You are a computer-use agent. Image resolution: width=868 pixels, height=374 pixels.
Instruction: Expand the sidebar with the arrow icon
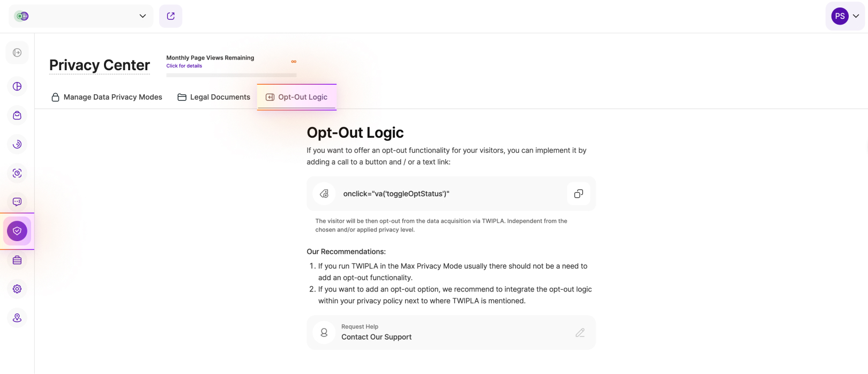point(17,53)
